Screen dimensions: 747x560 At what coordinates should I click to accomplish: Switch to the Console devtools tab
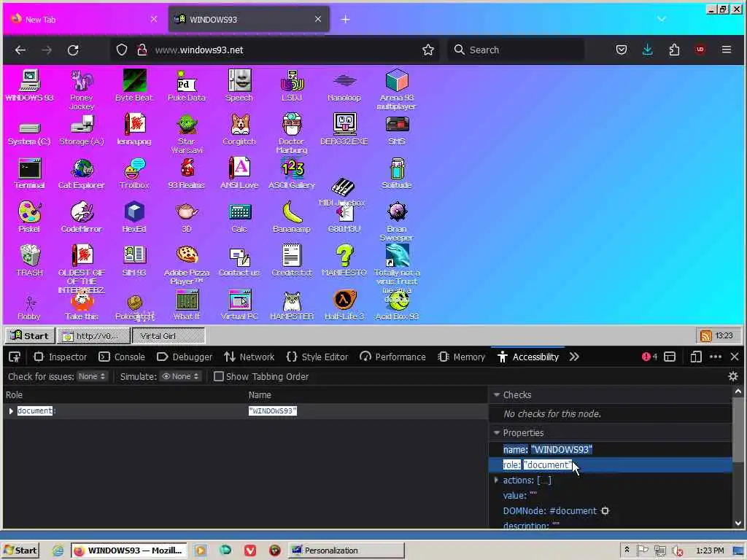(122, 357)
